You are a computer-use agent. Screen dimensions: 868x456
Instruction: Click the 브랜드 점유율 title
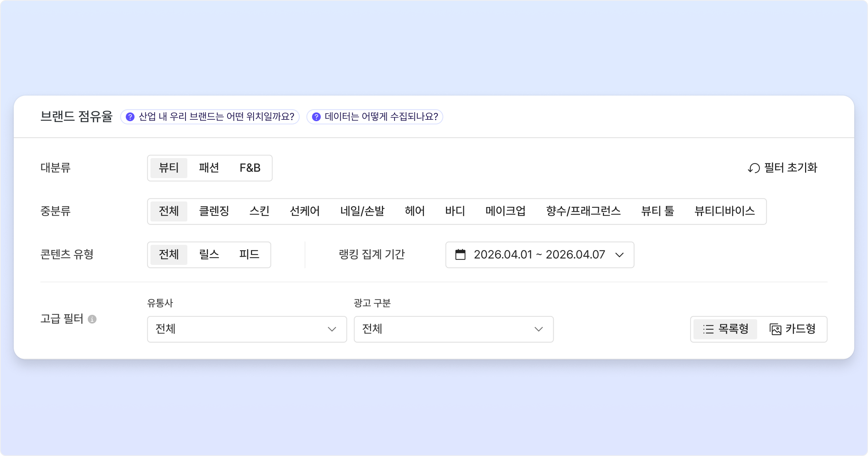[76, 117]
